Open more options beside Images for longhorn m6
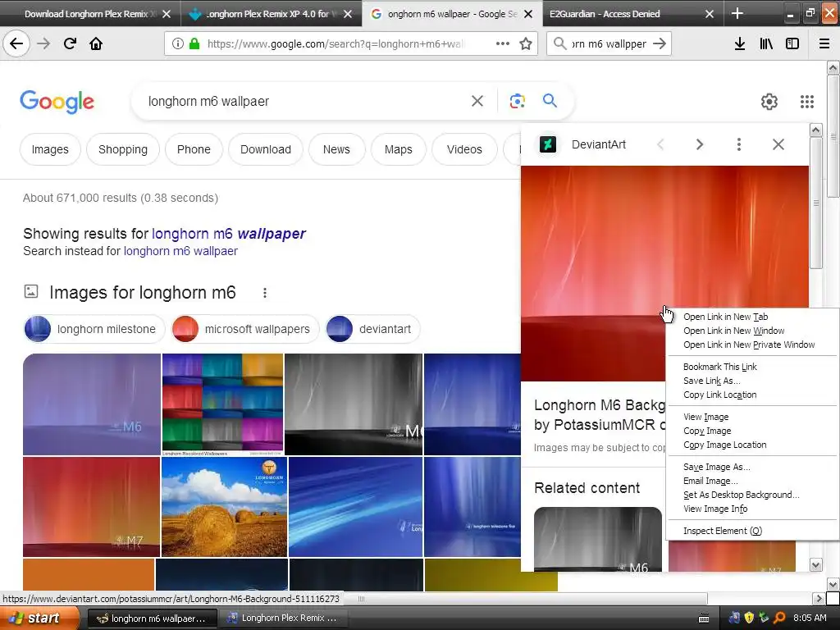The image size is (840, 630). tap(265, 293)
